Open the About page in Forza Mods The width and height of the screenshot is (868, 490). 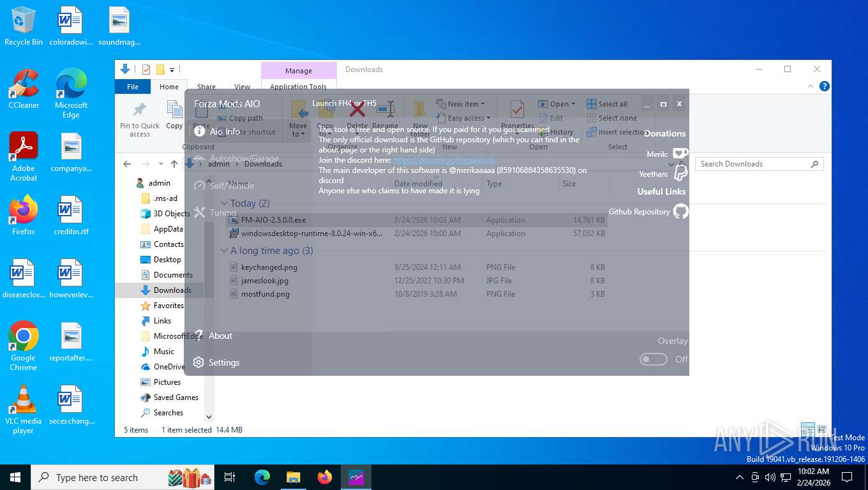tap(213, 336)
